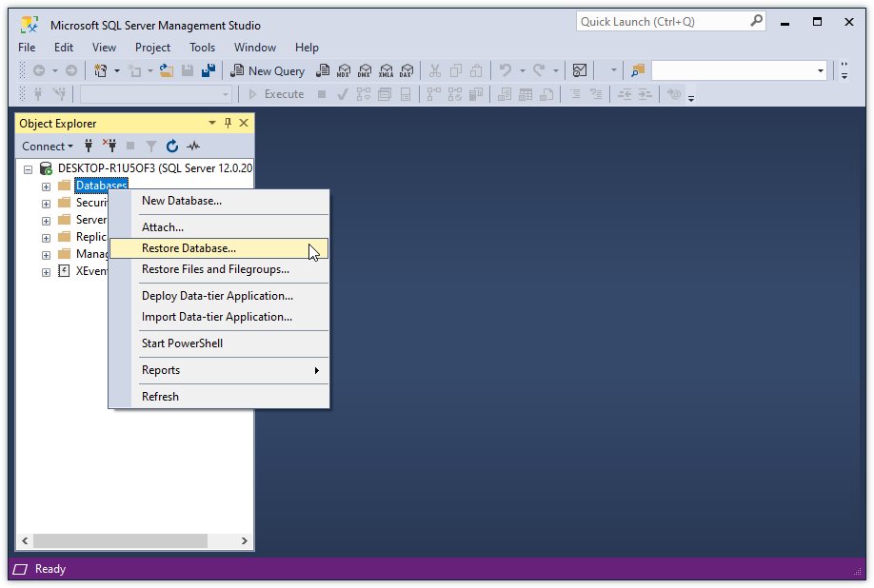
Task: Click the Open File folder icon
Action: tap(166, 70)
